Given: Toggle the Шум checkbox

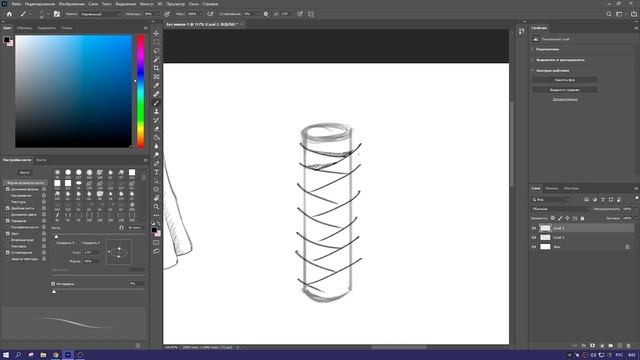Looking at the screenshot, I should click(8, 233).
